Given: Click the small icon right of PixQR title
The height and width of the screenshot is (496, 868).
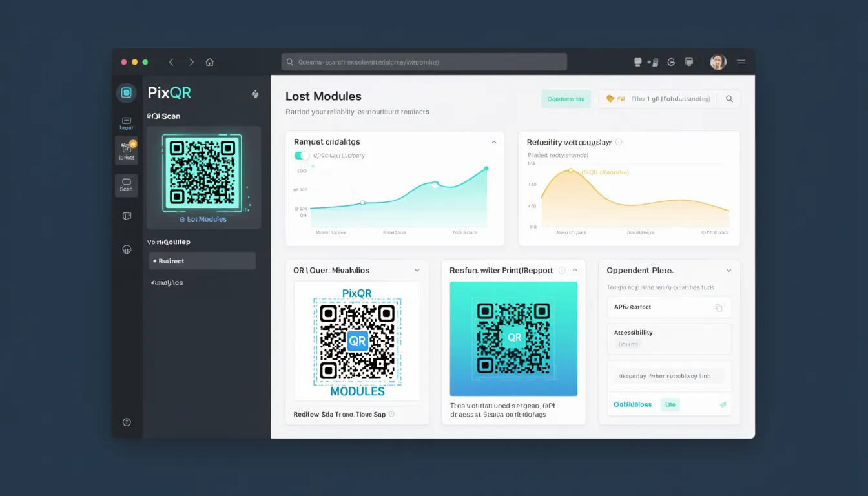Looking at the screenshot, I should pyautogui.click(x=255, y=94).
